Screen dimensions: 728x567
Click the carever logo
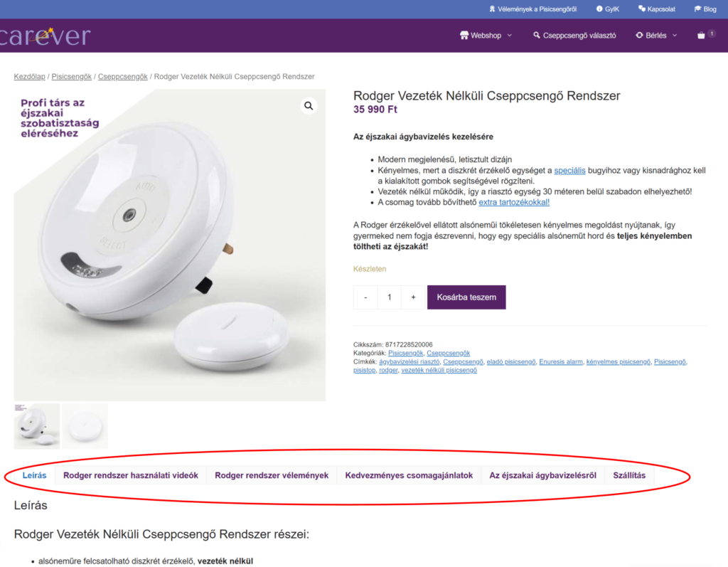pos(45,36)
